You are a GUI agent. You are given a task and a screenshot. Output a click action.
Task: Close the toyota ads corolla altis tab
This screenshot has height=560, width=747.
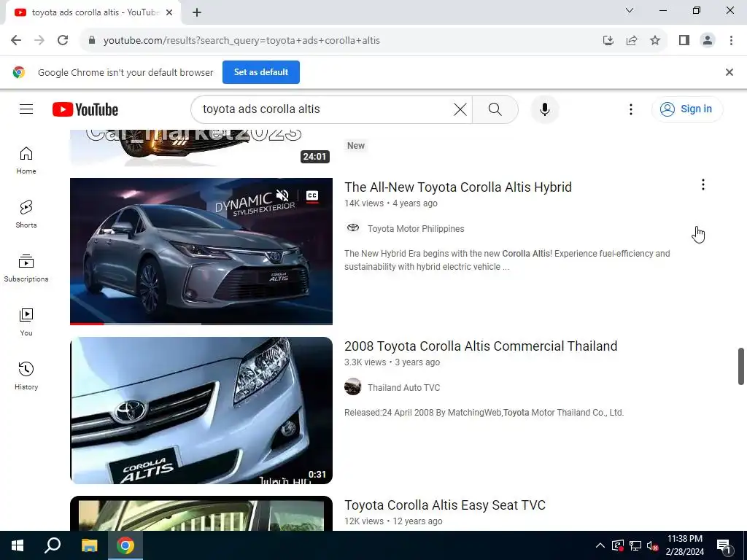point(169,12)
